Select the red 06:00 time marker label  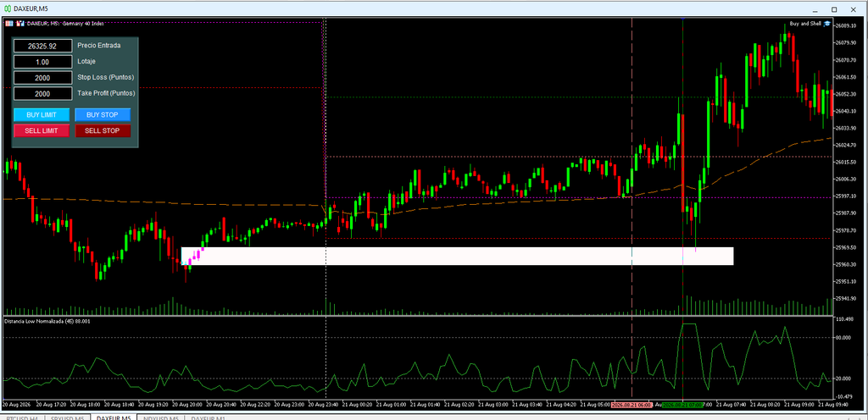click(632, 405)
